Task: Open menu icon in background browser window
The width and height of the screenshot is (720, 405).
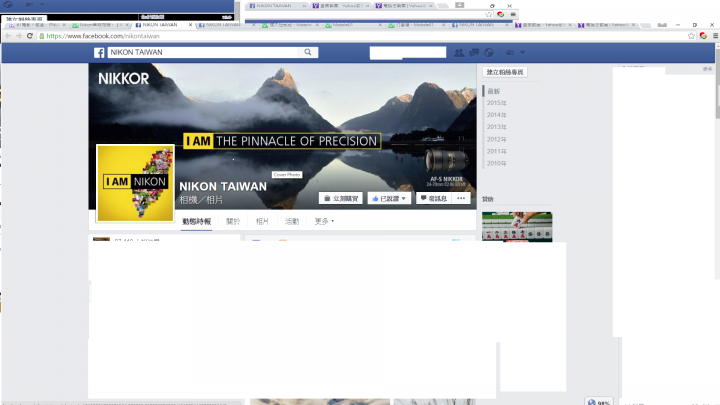Action: (x=513, y=15)
